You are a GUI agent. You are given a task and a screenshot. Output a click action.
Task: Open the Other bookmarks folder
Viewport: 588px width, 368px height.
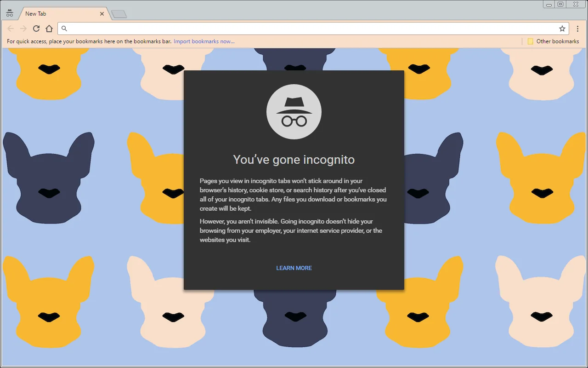tap(553, 41)
